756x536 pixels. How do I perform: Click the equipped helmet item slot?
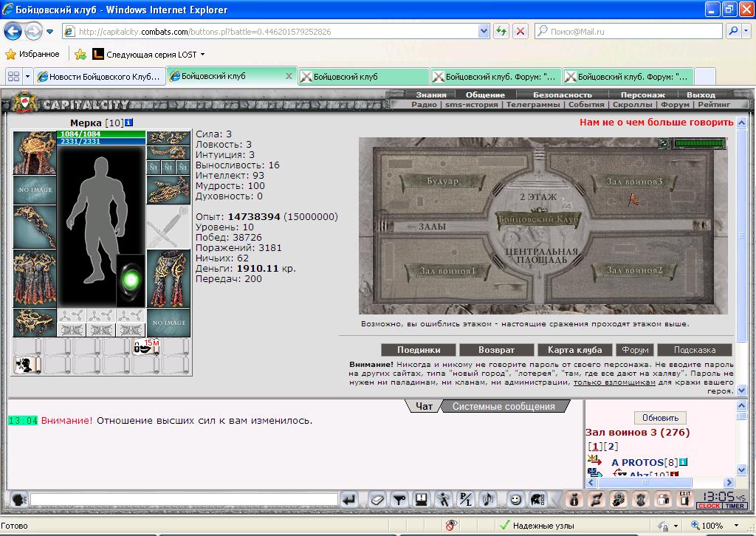pos(35,152)
